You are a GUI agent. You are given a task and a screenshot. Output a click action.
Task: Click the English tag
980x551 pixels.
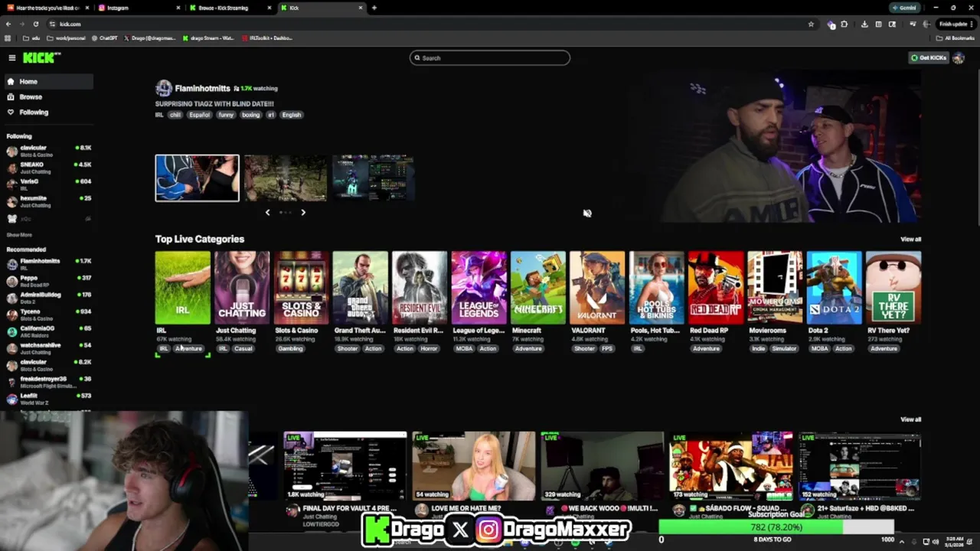(x=291, y=115)
